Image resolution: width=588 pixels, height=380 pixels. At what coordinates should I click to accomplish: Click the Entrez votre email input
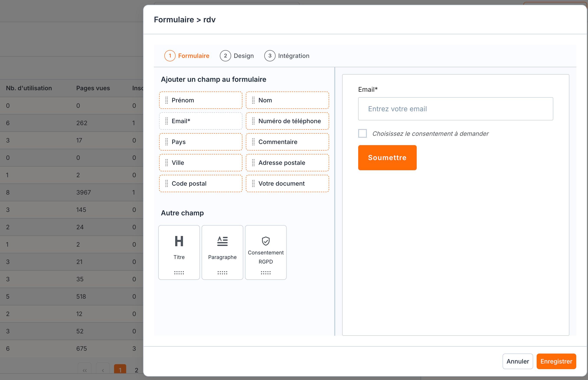(x=456, y=109)
